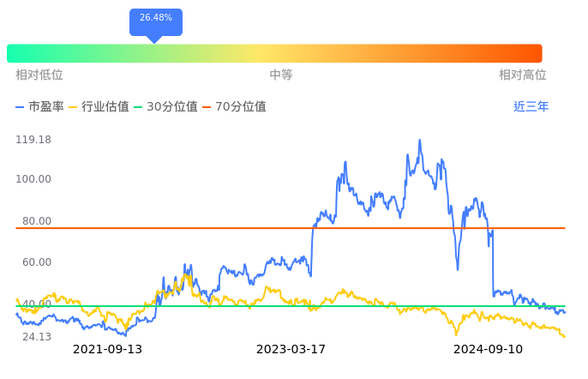Select the 2021-09-13 date axis label
This screenshot has height=379, width=588.
point(107,350)
